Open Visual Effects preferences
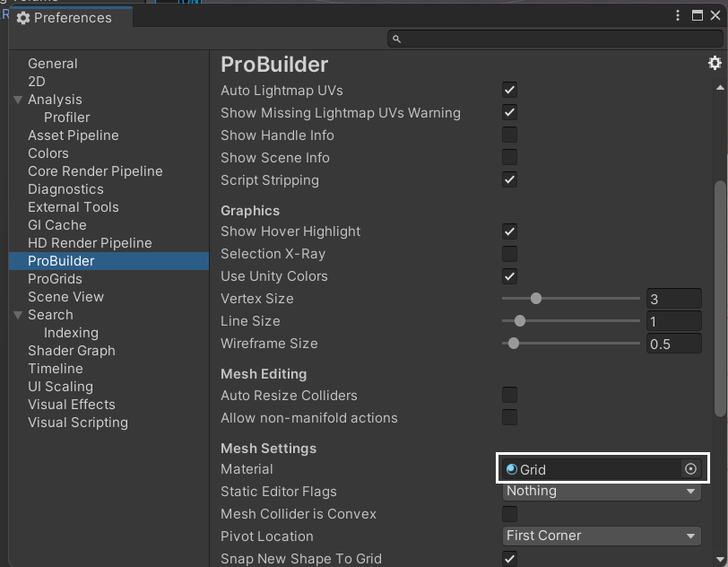This screenshot has width=728, height=567. click(72, 405)
